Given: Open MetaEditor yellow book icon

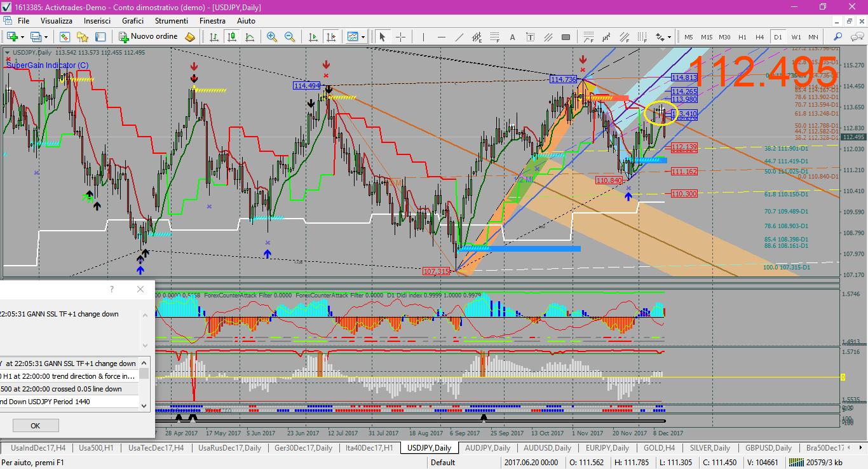Looking at the screenshot, I should [x=189, y=37].
